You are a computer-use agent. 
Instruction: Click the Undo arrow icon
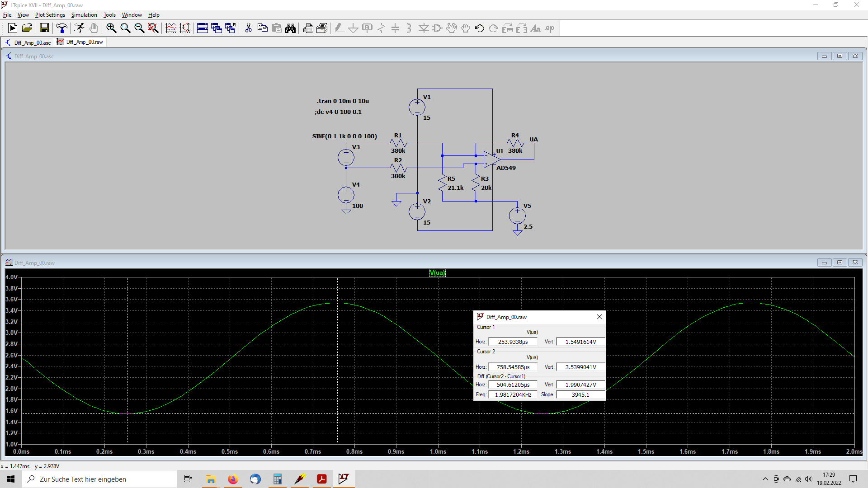480,28
